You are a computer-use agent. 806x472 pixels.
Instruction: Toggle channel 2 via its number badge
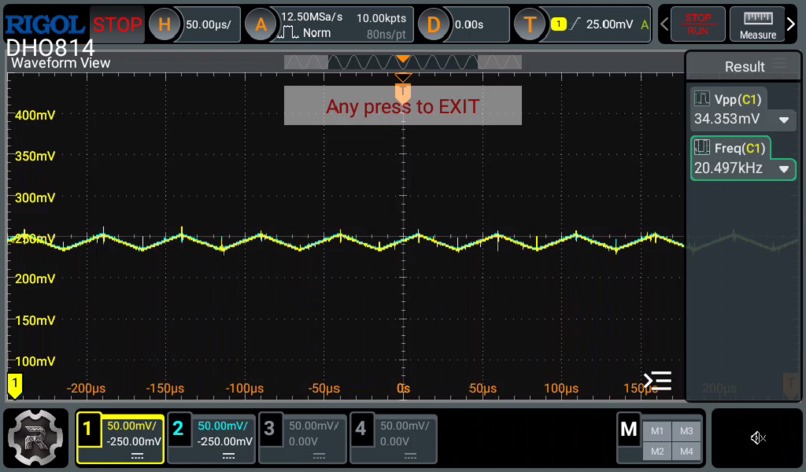(178, 429)
